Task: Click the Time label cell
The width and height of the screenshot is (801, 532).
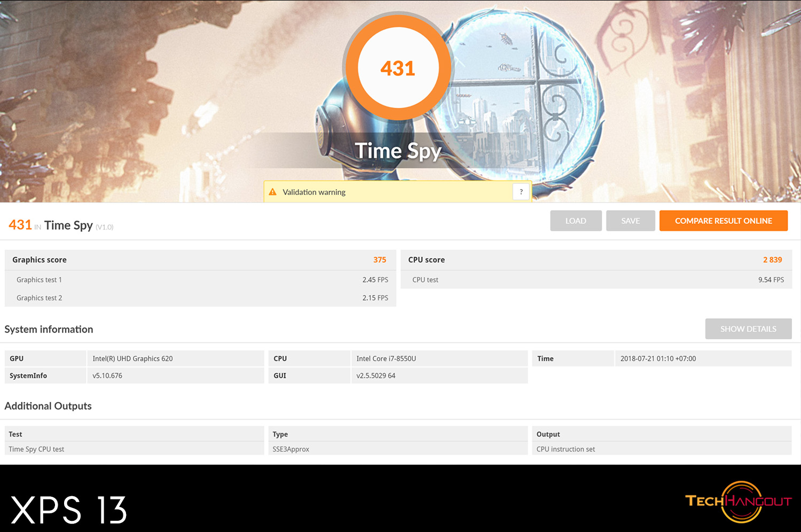Action: (x=573, y=359)
